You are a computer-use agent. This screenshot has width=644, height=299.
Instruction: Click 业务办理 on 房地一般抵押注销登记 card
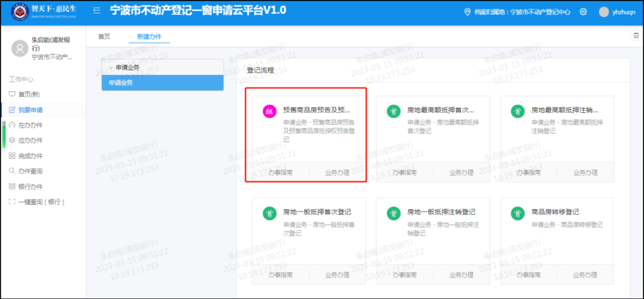(461, 275)
